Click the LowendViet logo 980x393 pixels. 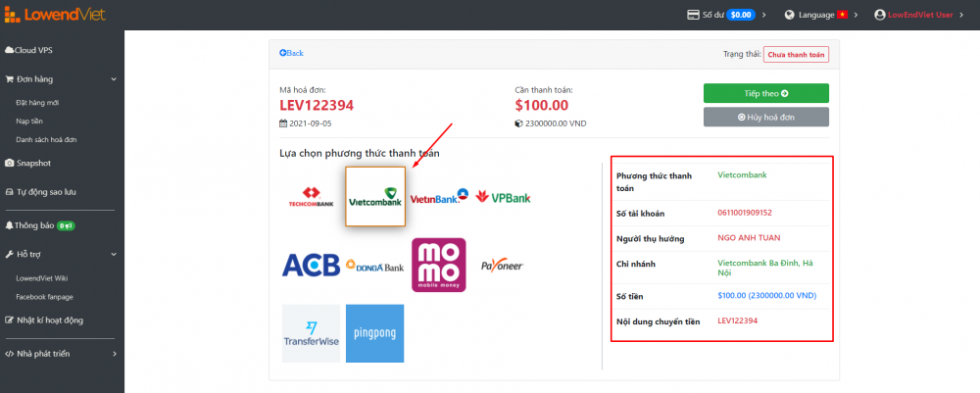(56, 15)
